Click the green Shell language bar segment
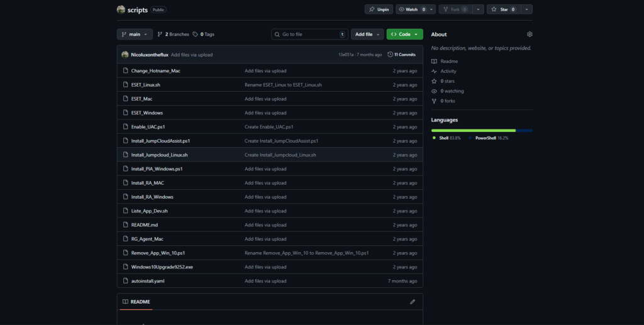Screen dimensions: 644x325 (x=474, y=131)
